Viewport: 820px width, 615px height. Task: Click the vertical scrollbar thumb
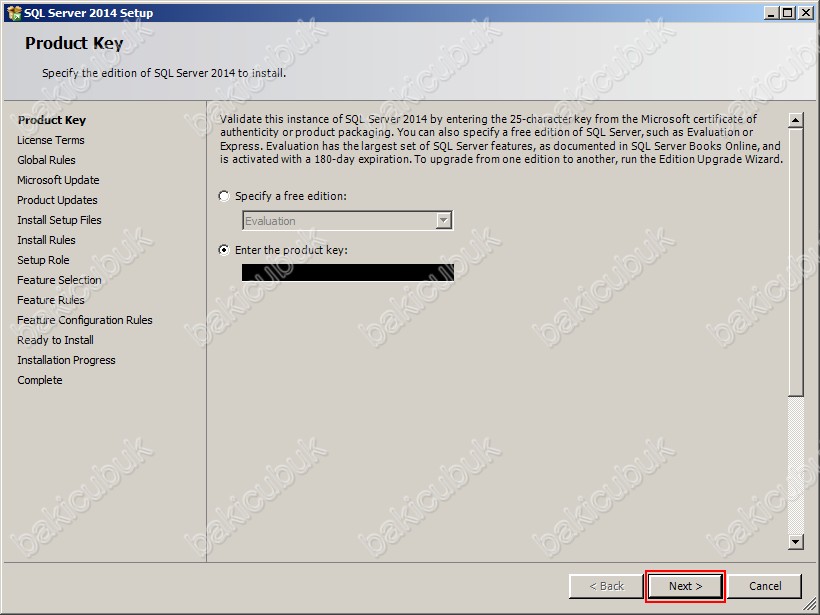[795, 262]
